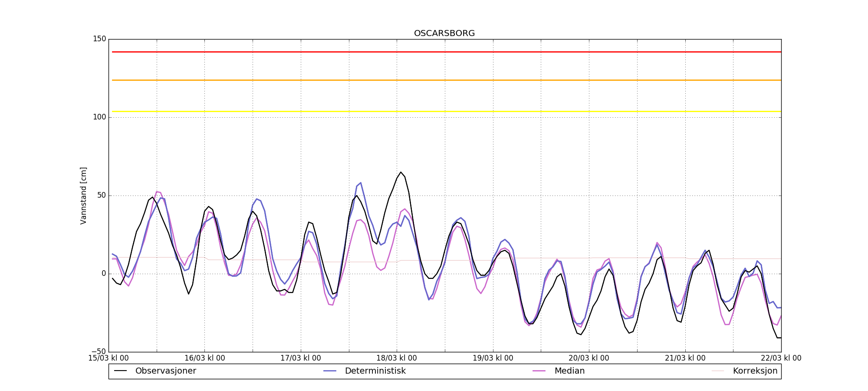
Task: Click the orange horizontal threshold line
Action: 444,80
